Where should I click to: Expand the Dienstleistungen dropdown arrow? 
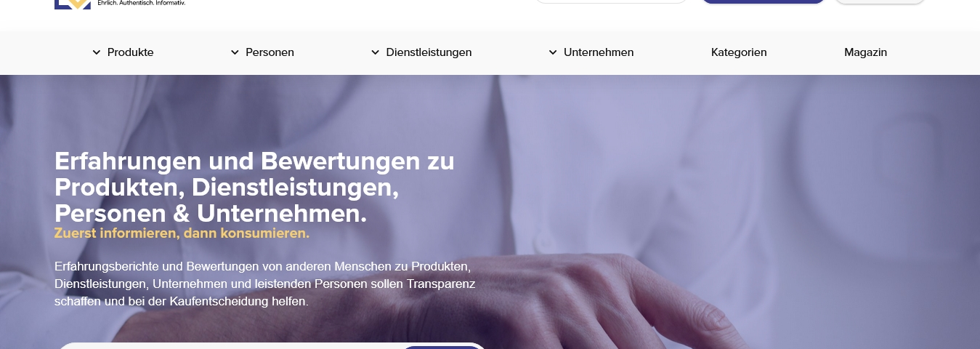coord(375,52)
